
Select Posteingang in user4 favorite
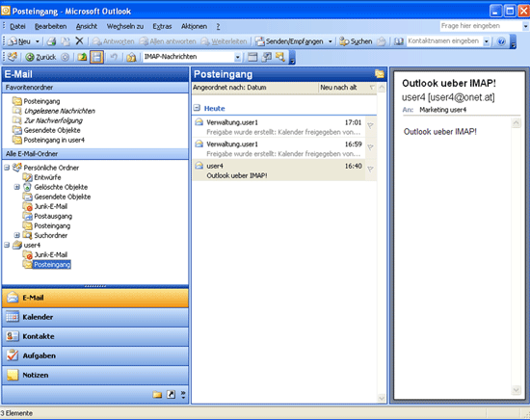click(54, 140)
